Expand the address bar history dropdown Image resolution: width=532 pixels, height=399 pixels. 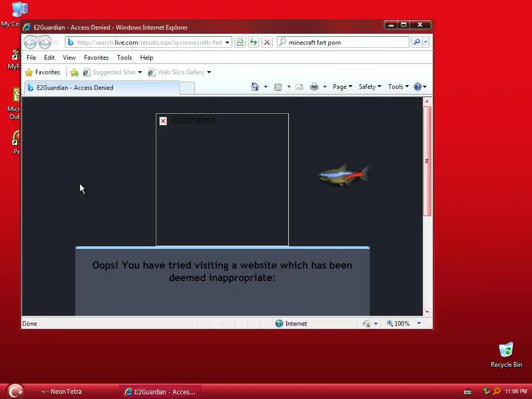(228, 43)
